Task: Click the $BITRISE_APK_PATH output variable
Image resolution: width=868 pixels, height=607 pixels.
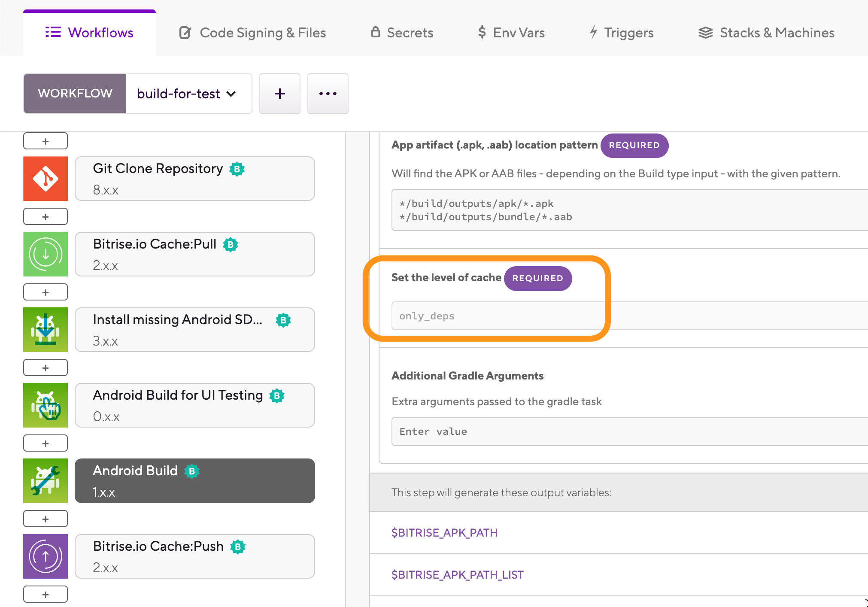Action: [x=444, y=533]
